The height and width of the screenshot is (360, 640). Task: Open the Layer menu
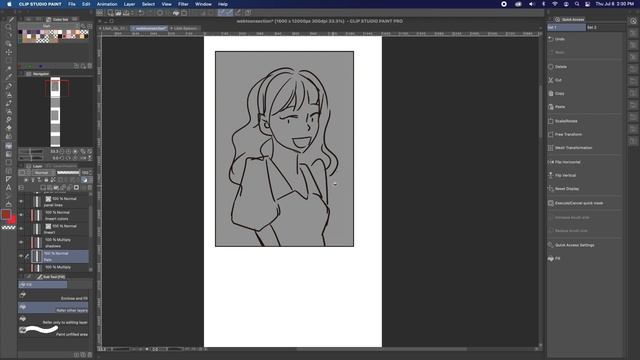click(x=129, y=4)
